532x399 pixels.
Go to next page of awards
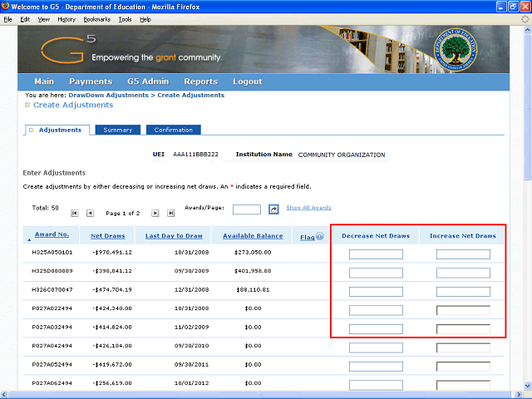155,214
